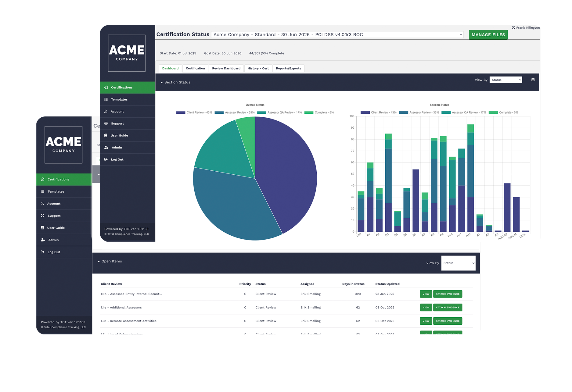The width and height of the screenshot is (572, 392).
Task: Click the largest purple Client Review pie slice
Action: click(287, 171)
